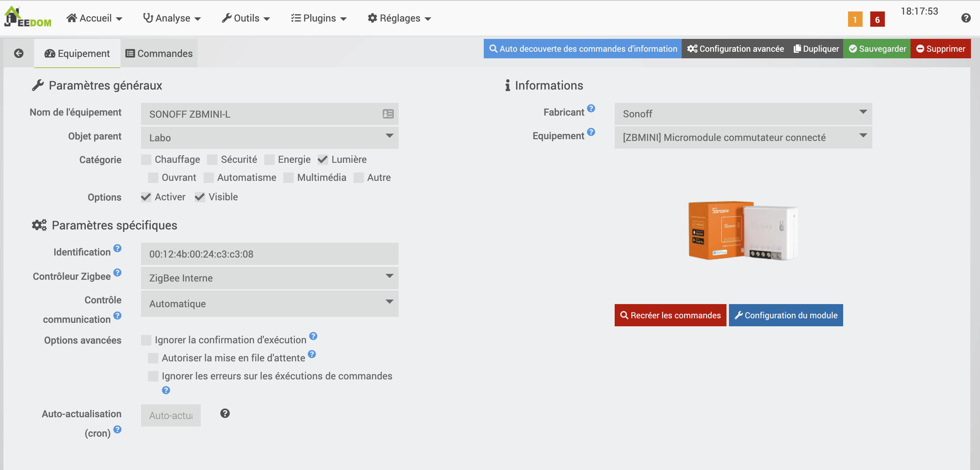Click the orange notification badge showing 1

pos(855,19)
